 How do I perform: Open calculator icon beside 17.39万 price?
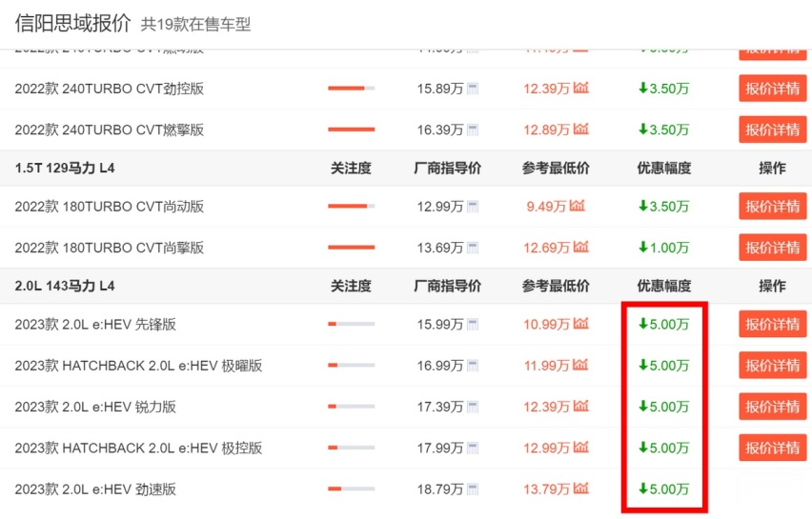[473, 408]
